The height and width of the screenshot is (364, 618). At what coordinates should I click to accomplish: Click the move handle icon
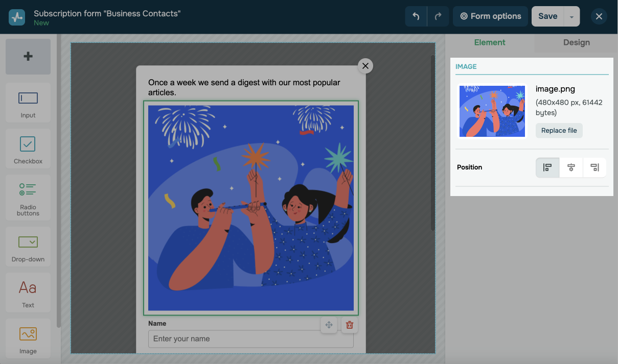click(329, 325)
